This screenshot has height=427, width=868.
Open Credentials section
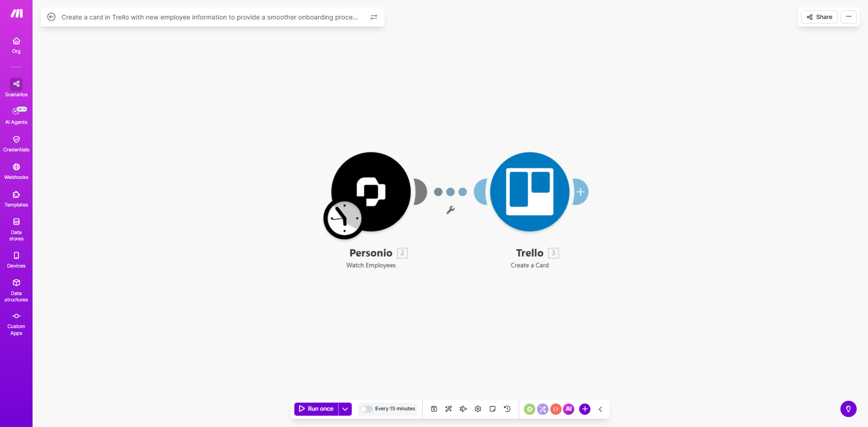pos(16,144)
